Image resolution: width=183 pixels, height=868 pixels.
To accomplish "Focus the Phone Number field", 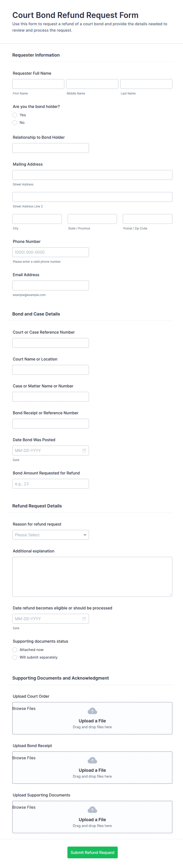I will (x=50, y=252).
